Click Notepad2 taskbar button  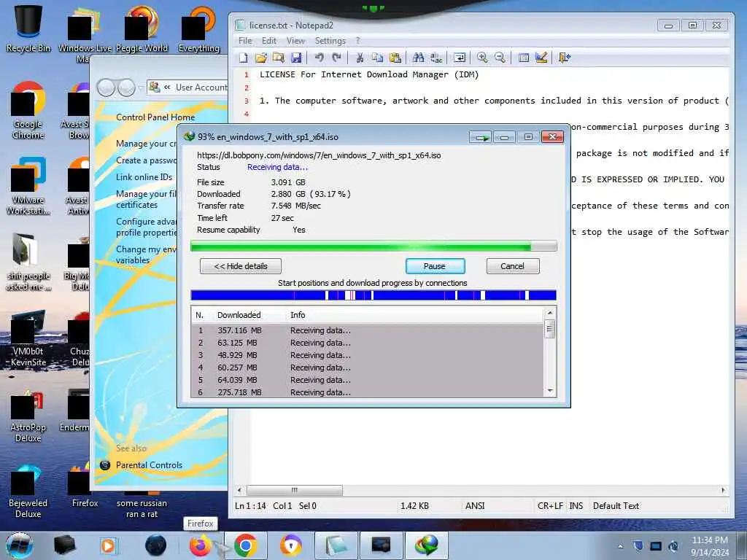[x=336, y=545]
